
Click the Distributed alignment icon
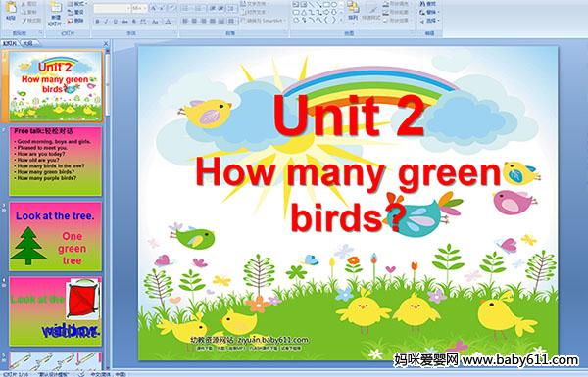(221, 21)
